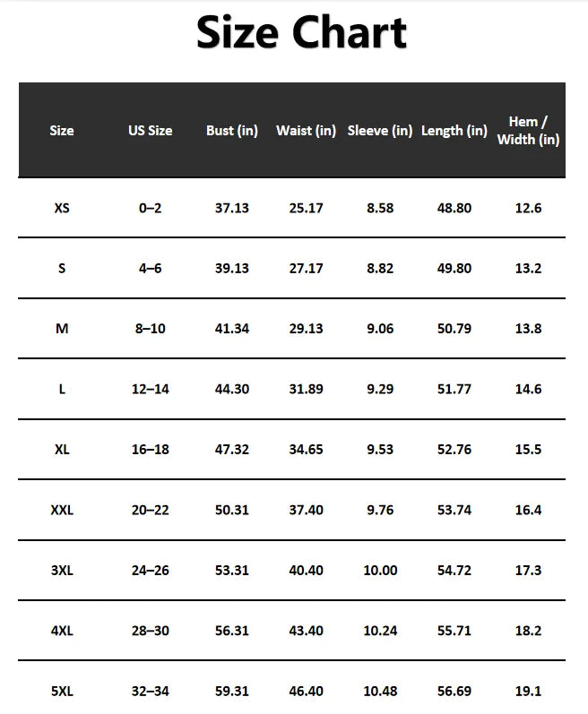Select the US Size column header
588x714 pixels.
point(151,131)
